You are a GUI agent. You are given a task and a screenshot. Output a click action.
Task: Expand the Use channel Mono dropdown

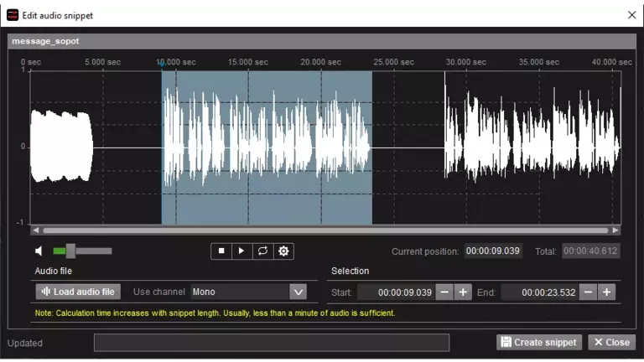tap(298, 292)
